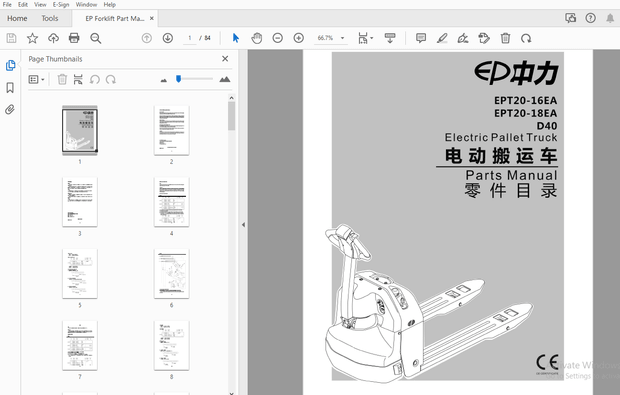Screen dimensions: 620x395
Task: Open the Help menu
Action: (x=110, y=5)
